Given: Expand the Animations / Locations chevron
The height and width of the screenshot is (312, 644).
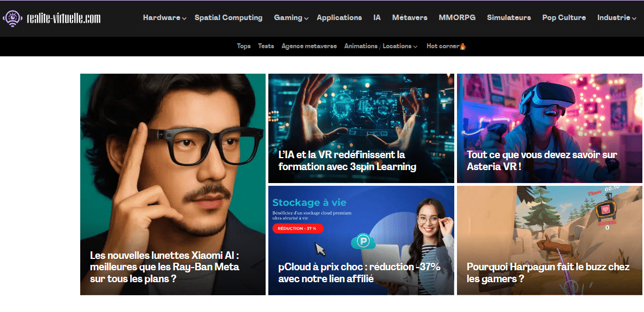Looking at the screenshot, I should pyautogui.click(x=415, y=47).
